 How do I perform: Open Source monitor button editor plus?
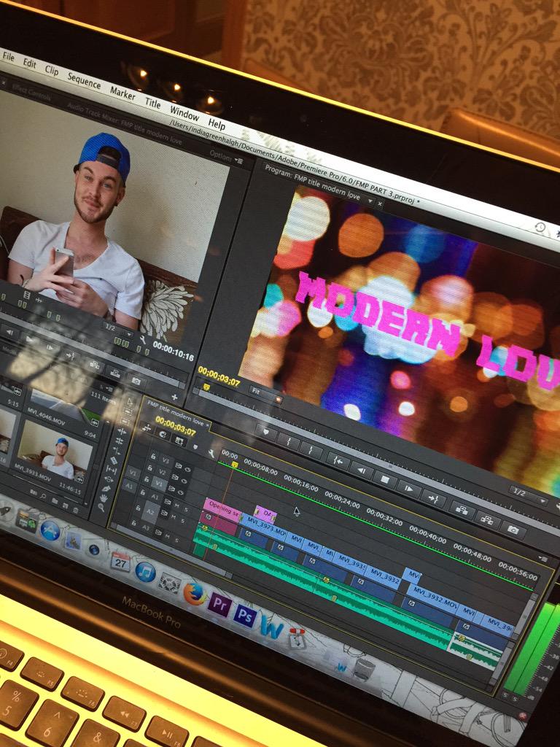tap(175, 398)
